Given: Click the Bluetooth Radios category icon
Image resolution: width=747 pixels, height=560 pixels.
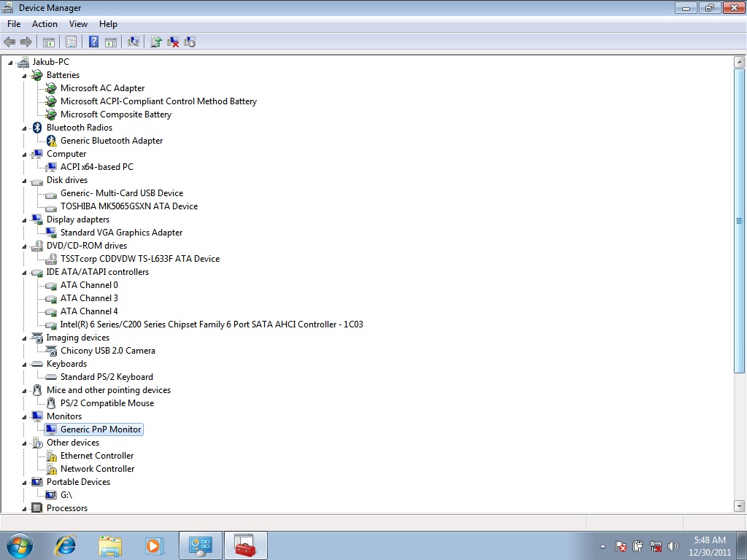Looking at the screenshot, I should click(x=37, y=127).
